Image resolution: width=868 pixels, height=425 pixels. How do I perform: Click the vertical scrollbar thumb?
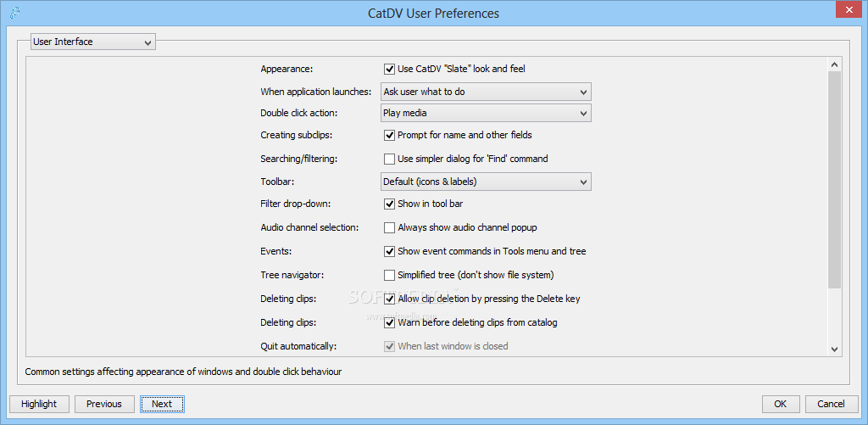click(x=834, y=180)
